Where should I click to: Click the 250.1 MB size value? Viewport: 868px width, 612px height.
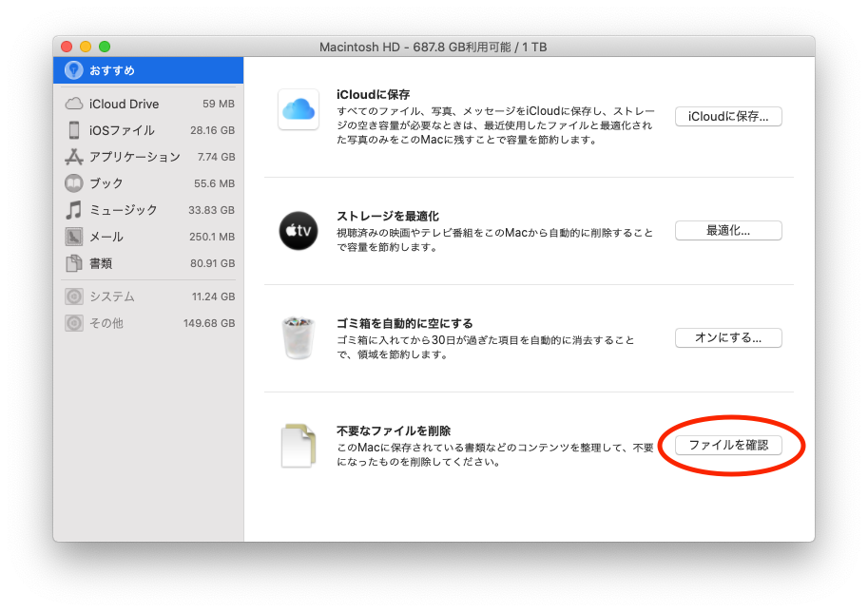click(x=212, y=237)
